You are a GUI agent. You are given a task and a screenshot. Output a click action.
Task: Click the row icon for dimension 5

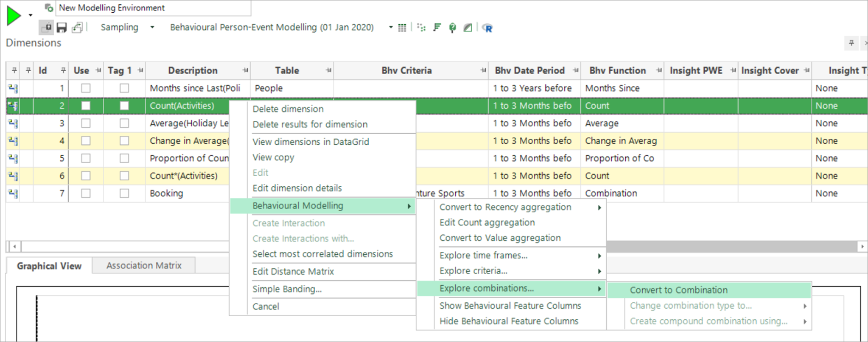[x=13, y=158]
